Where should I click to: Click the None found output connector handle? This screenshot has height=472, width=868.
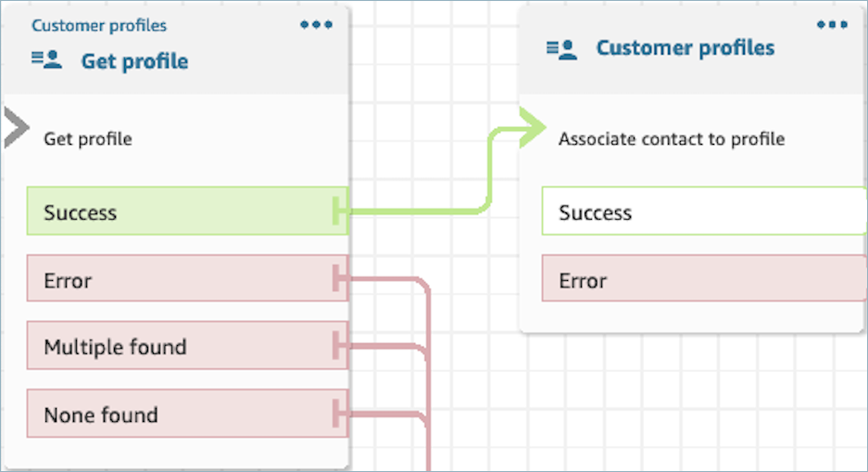(341, 415)
